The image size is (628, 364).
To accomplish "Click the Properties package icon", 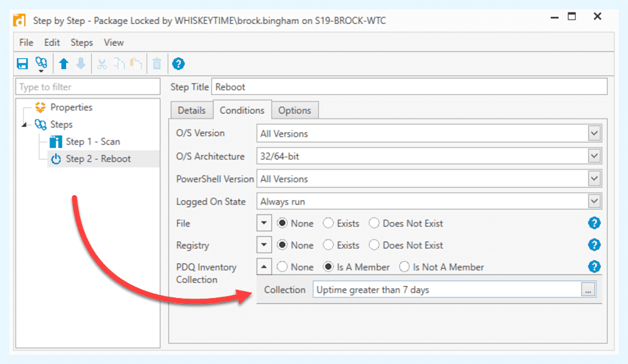I will (x=40, y=107).
